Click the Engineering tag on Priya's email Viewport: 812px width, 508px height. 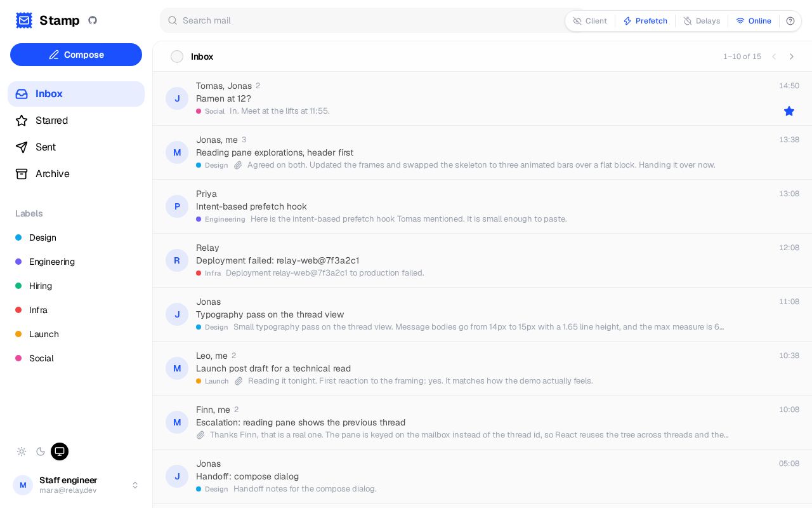(221, 219)
